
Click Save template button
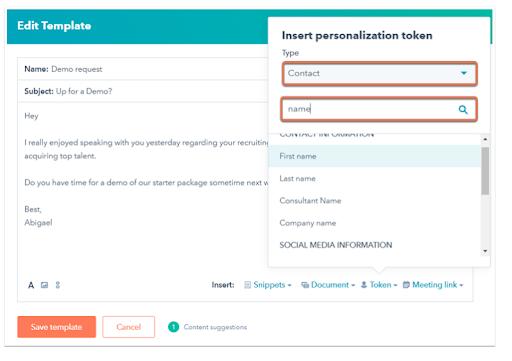click(57, 327)
